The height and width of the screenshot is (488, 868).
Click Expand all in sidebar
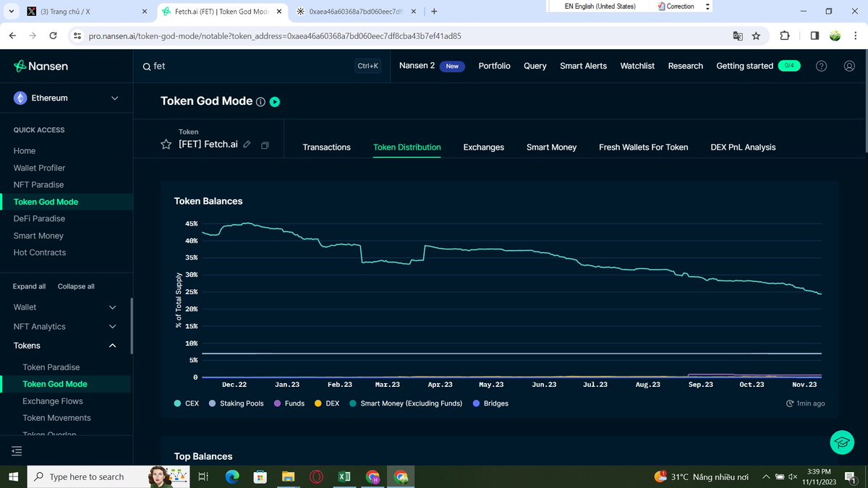coord(29,286)
